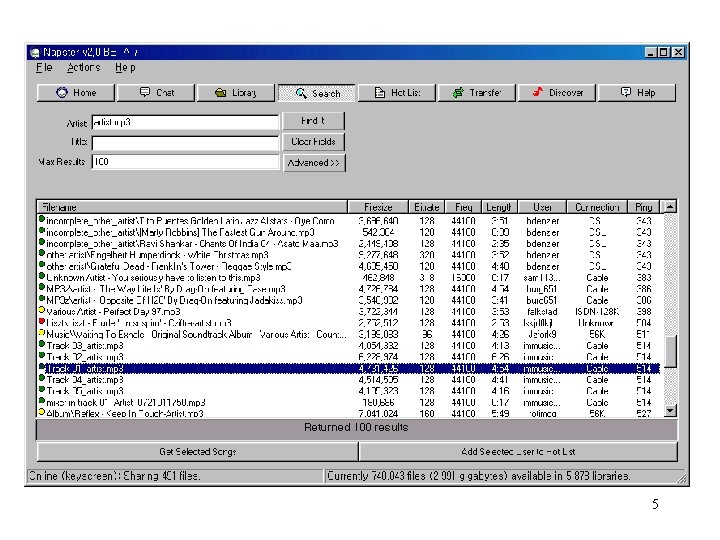720x540 pixels.
Task: Select the Opposite Of H2O featuring Jadakiss row
Action: tap(349, 300)
